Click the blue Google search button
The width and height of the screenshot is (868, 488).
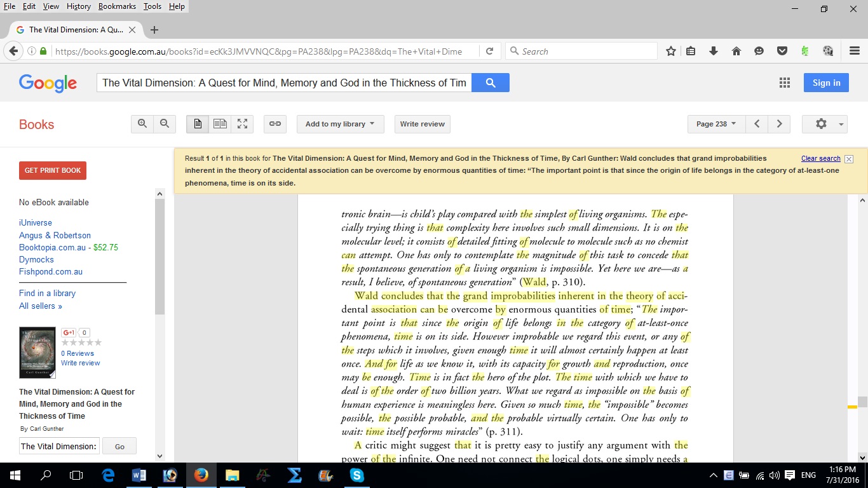pos(490,83)
